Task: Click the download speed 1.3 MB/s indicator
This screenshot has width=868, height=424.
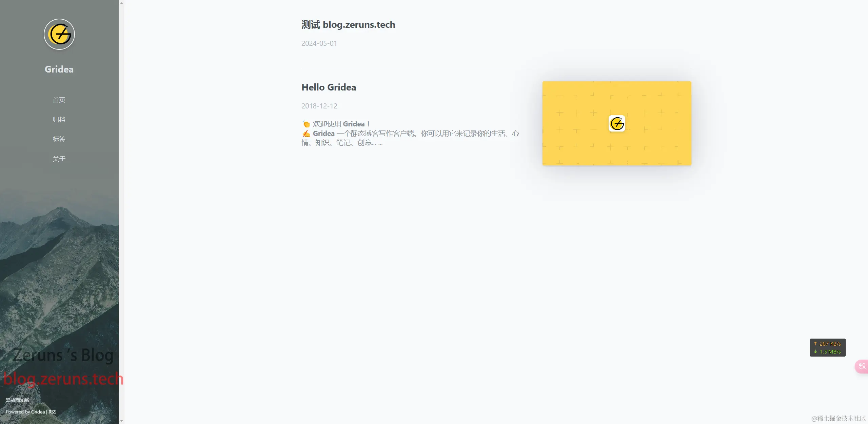Action: coord(827,352)
